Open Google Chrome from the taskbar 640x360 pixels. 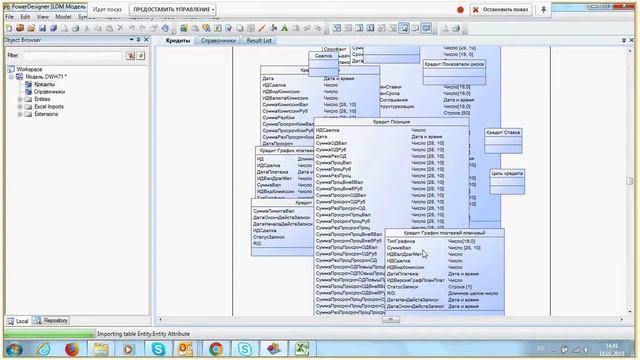216,349
